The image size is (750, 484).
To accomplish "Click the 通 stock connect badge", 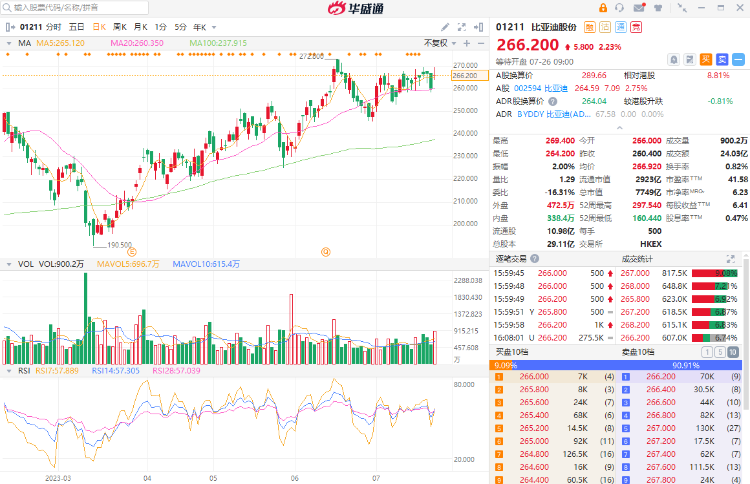I will point(620,27).
